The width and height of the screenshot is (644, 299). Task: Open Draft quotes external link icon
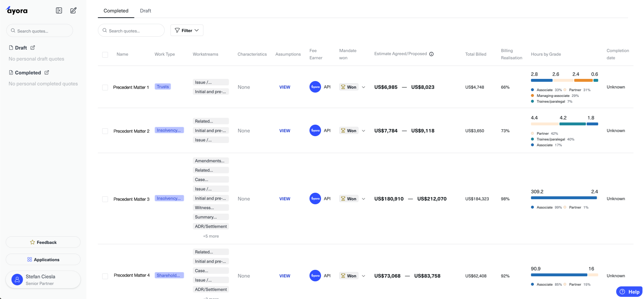(x=33, y=48)
